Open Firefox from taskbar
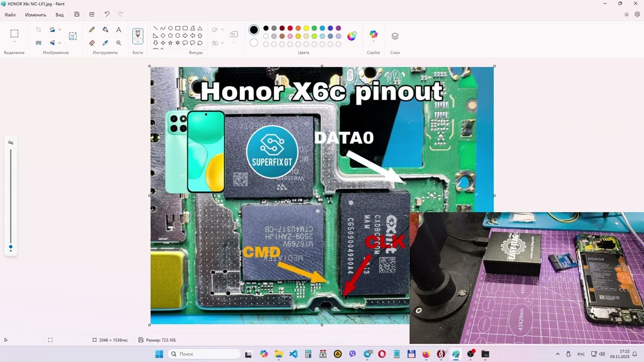644x362 pixels. tap(426, 354)
